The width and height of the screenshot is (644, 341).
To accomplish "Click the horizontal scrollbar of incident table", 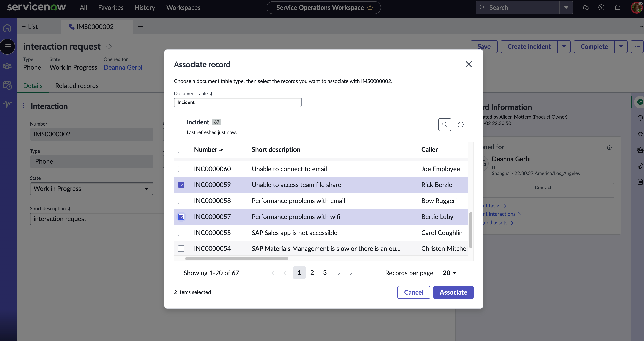I will click(237, 259).
